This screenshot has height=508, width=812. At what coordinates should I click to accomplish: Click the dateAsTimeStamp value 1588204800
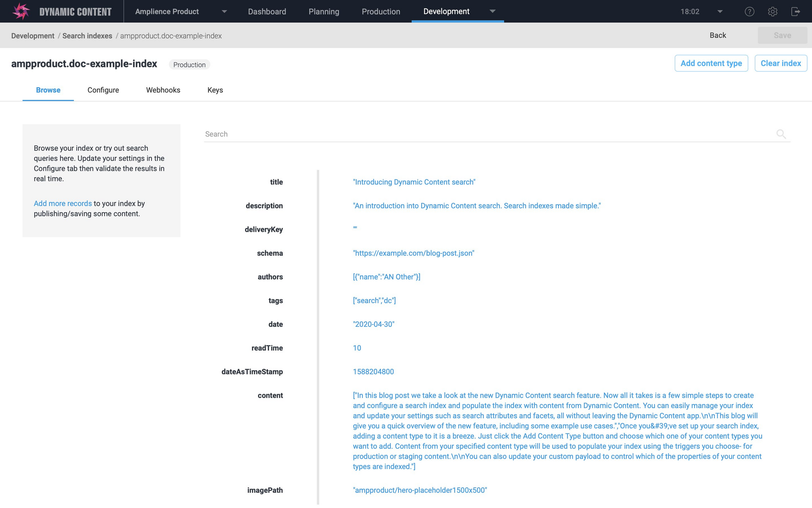pyautogui.click(x=373, y=372)
